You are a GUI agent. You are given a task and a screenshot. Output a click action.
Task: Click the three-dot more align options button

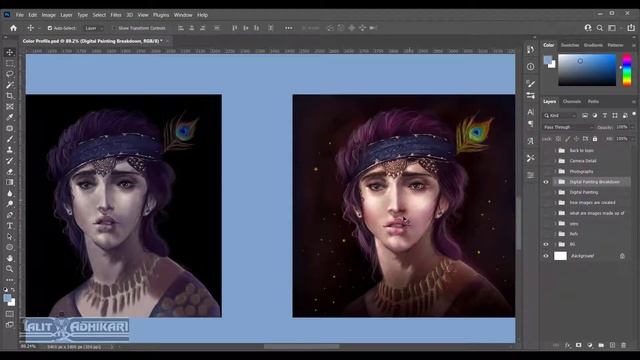tap(289, 28)
